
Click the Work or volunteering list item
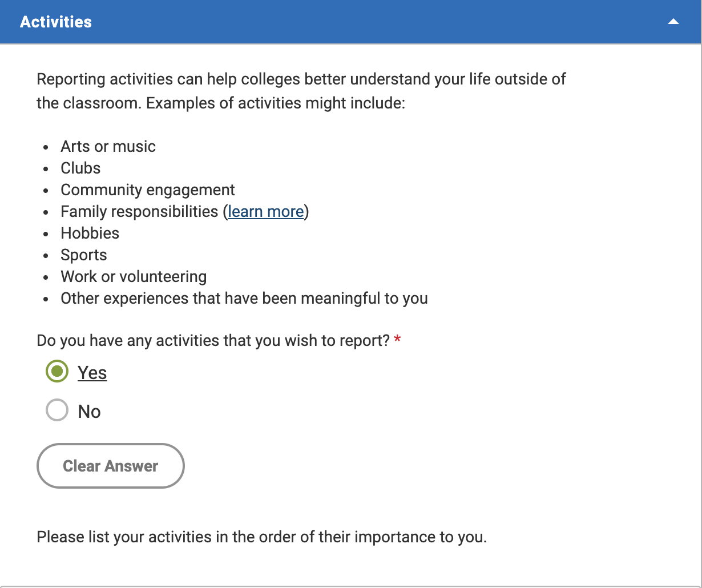point(134,276)
